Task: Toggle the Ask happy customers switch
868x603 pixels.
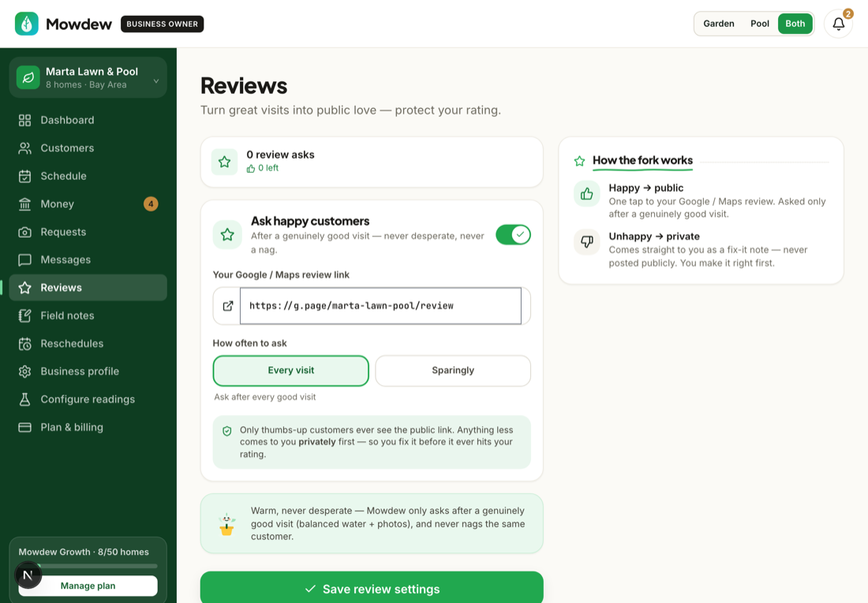Action: pyautogui.click(x=513, y=234)
